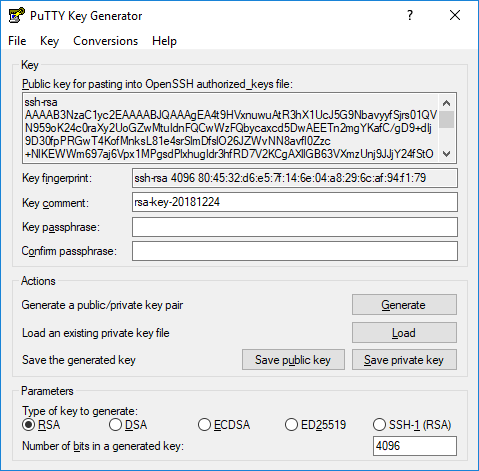Click the Key passphrase input field
Image resolution: width=479 pixels, height=471 pixels.
point(295,227)
